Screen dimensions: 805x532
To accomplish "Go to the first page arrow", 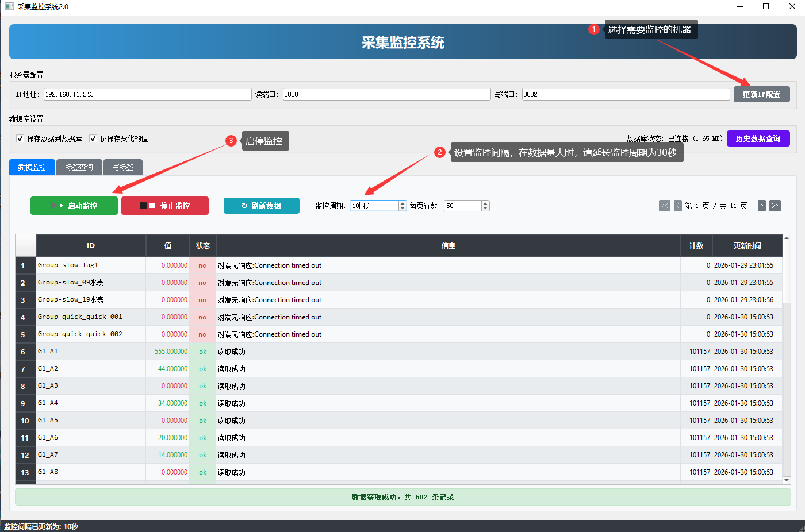I will point(664,206).
